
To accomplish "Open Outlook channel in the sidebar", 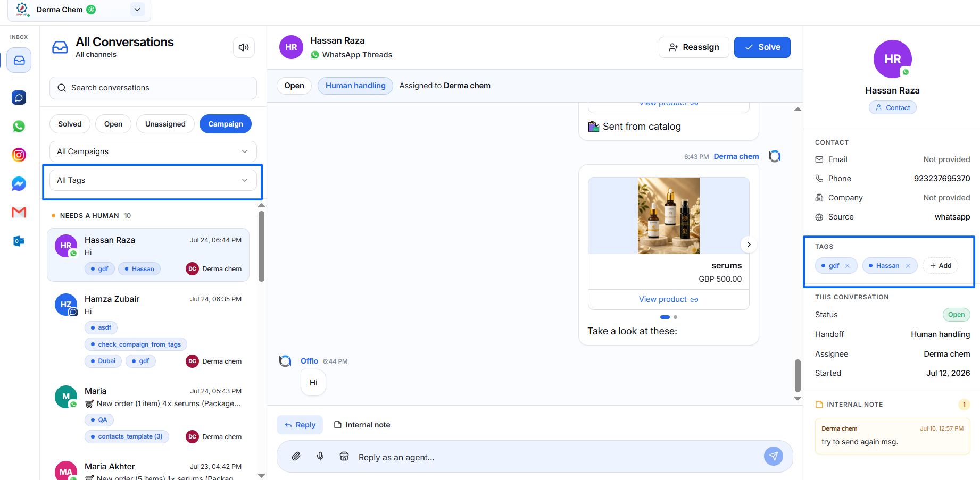I will pos(19,241).
